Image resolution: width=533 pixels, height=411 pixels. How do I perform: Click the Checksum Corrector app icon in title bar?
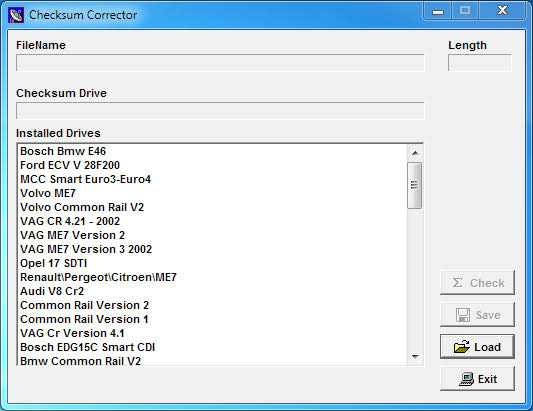point(16,15)
